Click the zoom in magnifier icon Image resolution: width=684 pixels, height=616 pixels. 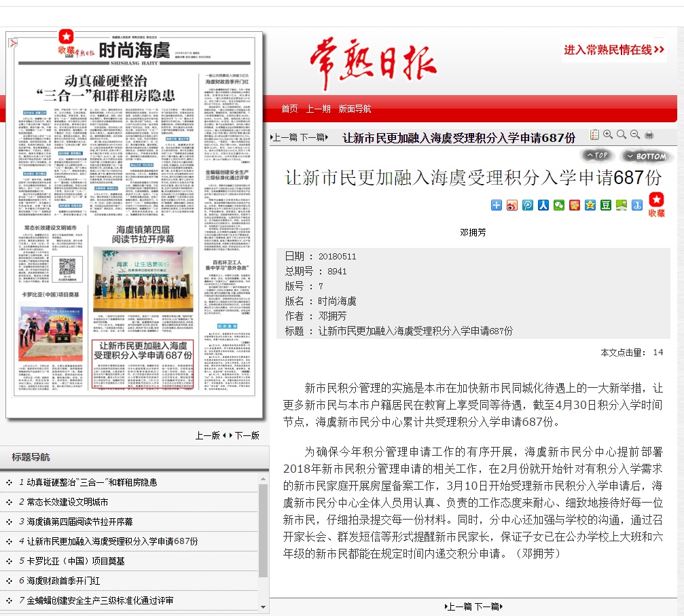pos(608,134)
